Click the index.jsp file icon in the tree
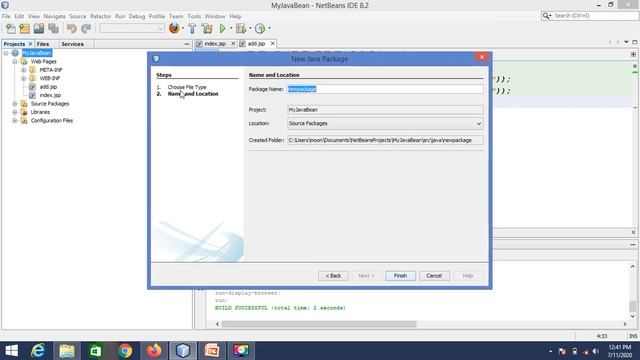 pos(32,95)
